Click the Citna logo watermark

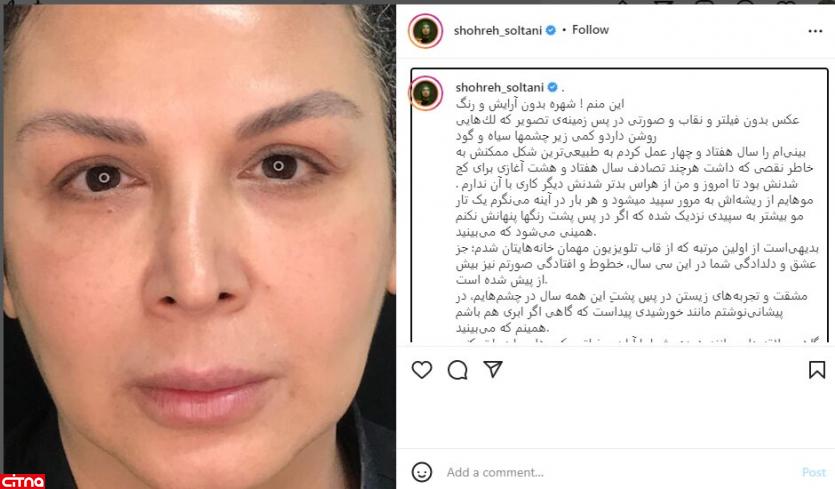(x=22, y=481)
